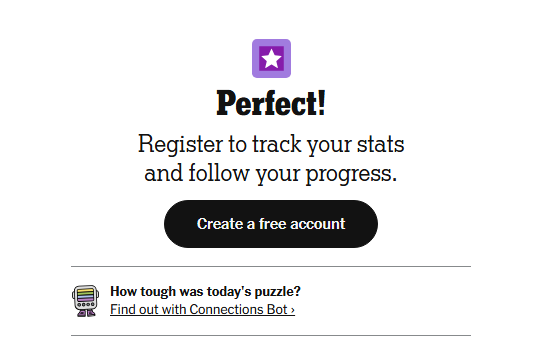Click the 'Perfect!' heading

click(271, 103)
